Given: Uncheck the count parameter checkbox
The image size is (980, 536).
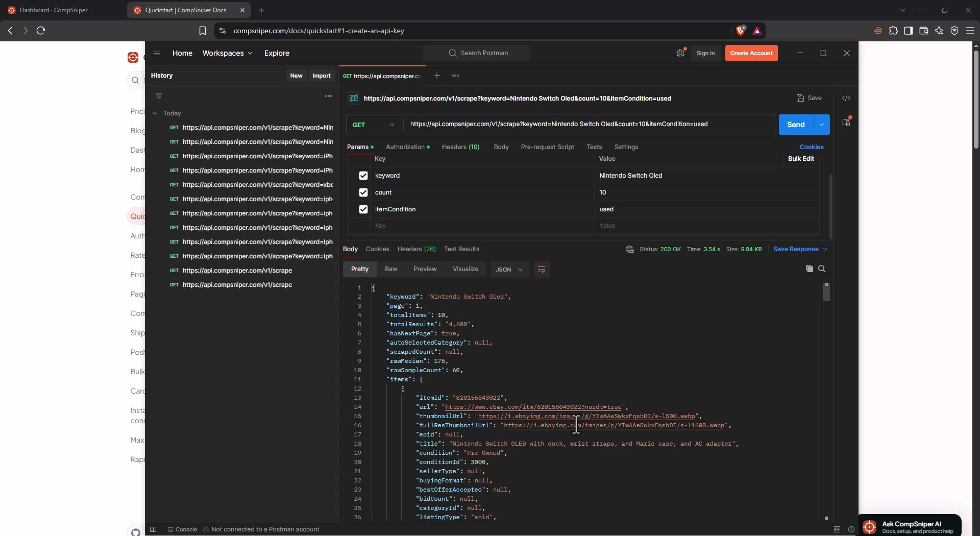Looking at the screenshot, I should click(x=363, y=192).
